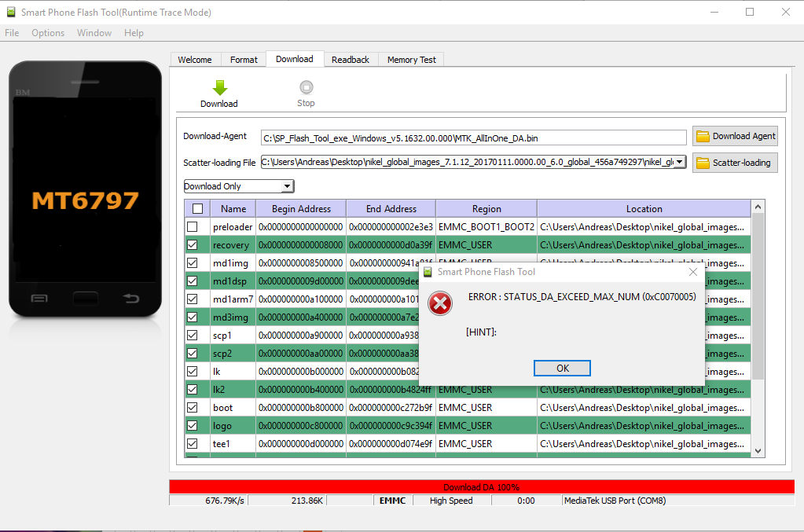The height and width of the screenshot is (532, 804).
Task: Enable the preloader checkbox
Action: (x=193, y=227)
